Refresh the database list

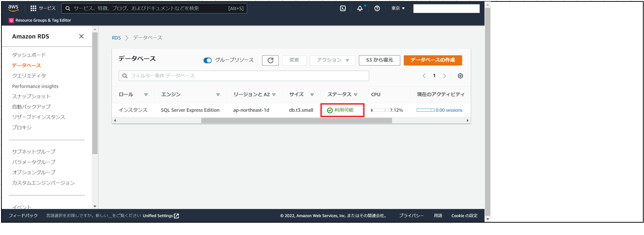tap(270, 60)
